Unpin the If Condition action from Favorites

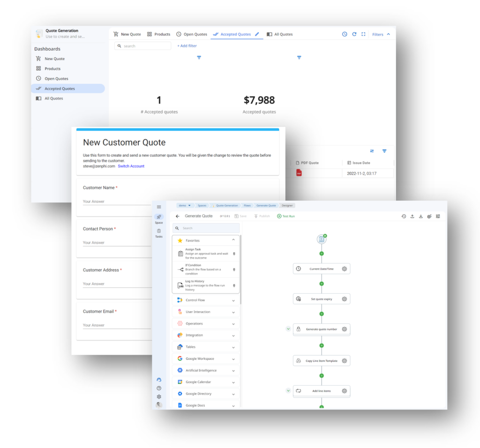234,269
